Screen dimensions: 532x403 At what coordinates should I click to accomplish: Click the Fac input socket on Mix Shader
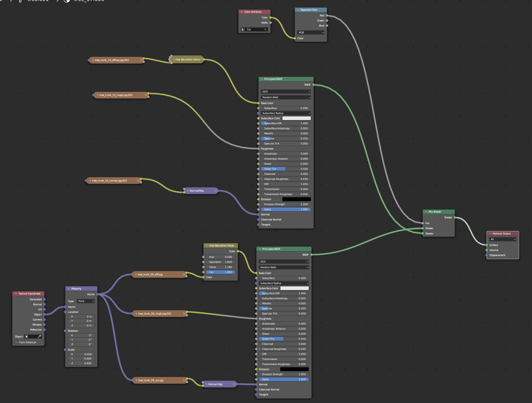pyautogui.click(x=423, y=223)
